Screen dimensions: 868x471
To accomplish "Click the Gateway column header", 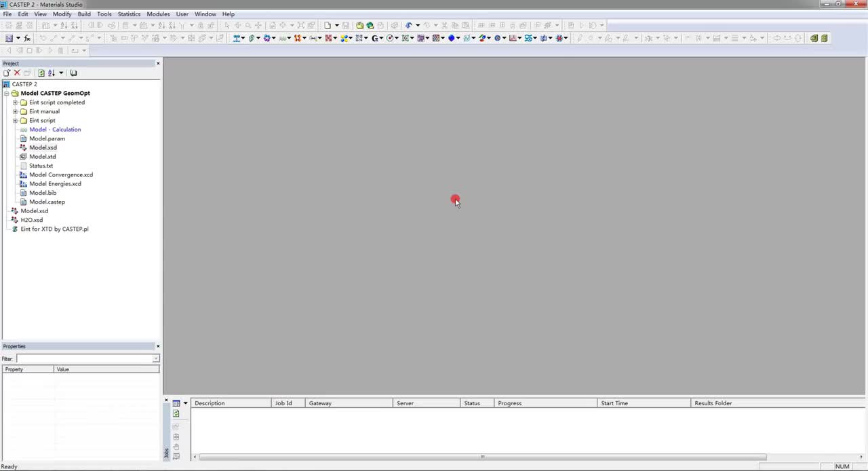I will pos(349,403).
